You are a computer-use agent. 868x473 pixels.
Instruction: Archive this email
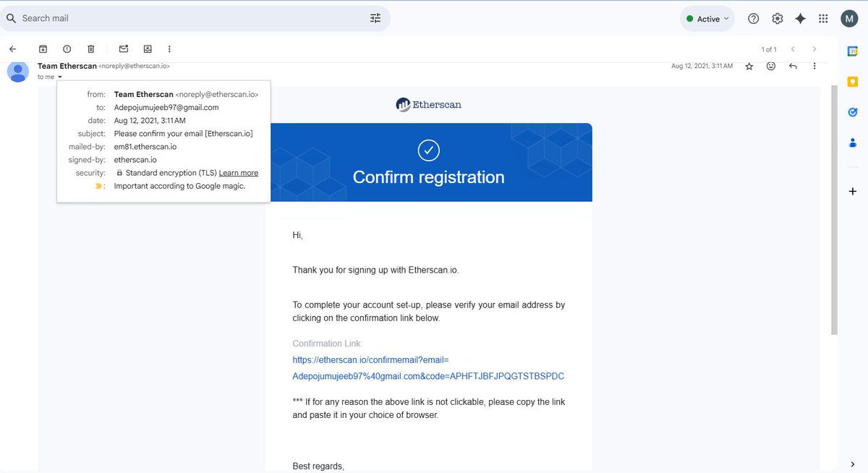[x=43, y=49]
